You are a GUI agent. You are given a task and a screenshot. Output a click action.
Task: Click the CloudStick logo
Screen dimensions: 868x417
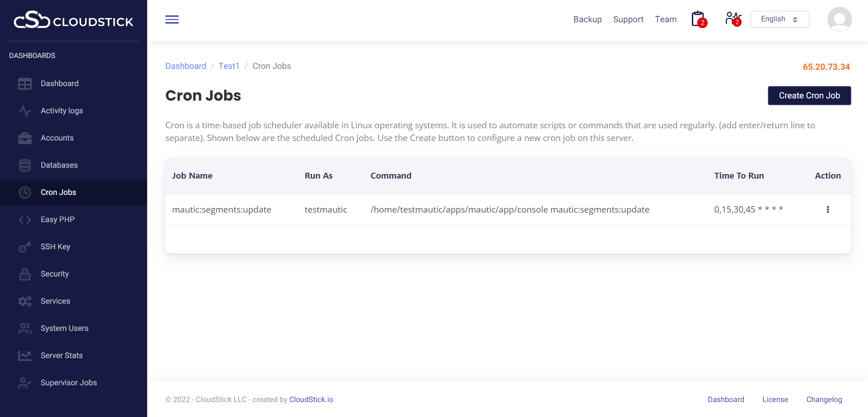point(73,20)
